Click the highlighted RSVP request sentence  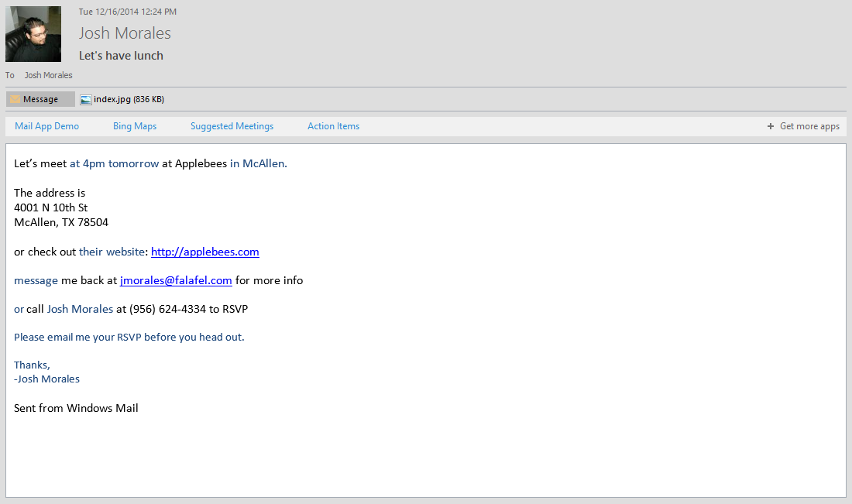click(129, 337)
